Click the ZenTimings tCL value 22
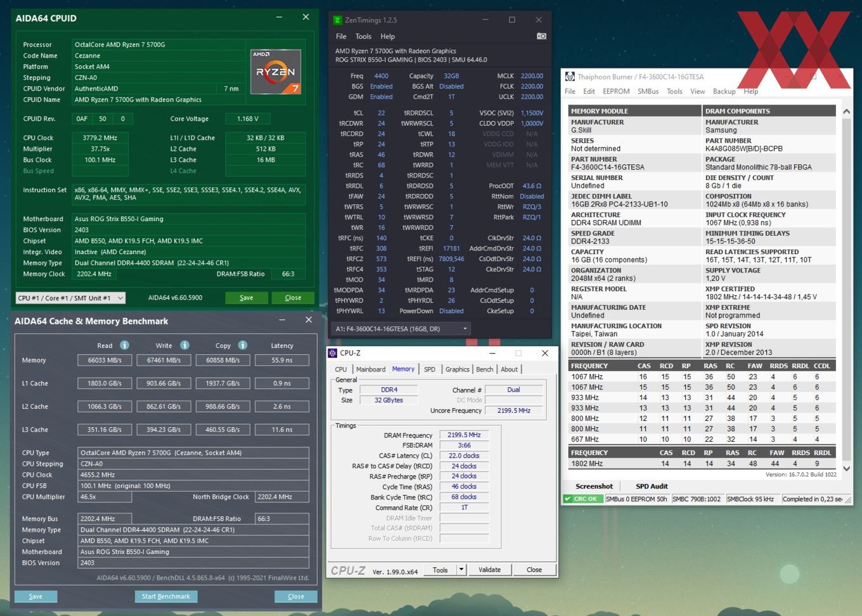 click(382, 113)
